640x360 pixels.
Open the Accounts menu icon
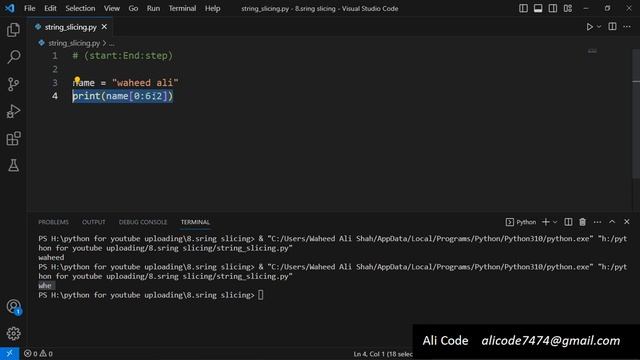[13, 307]
